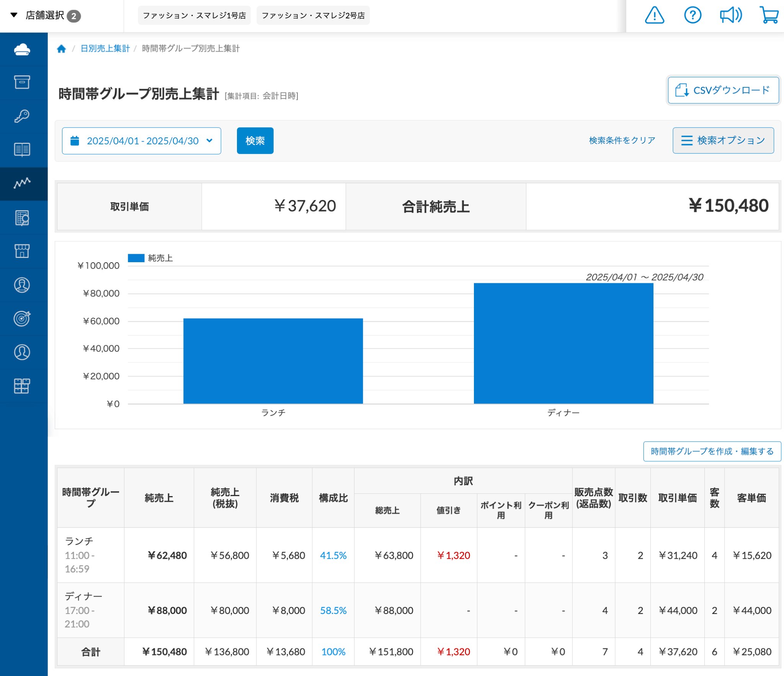Click the ポイント利用 column header

tap(501, 511)
